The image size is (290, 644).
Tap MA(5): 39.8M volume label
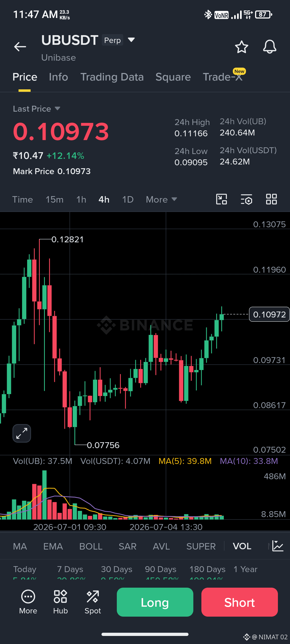[185, 461]
